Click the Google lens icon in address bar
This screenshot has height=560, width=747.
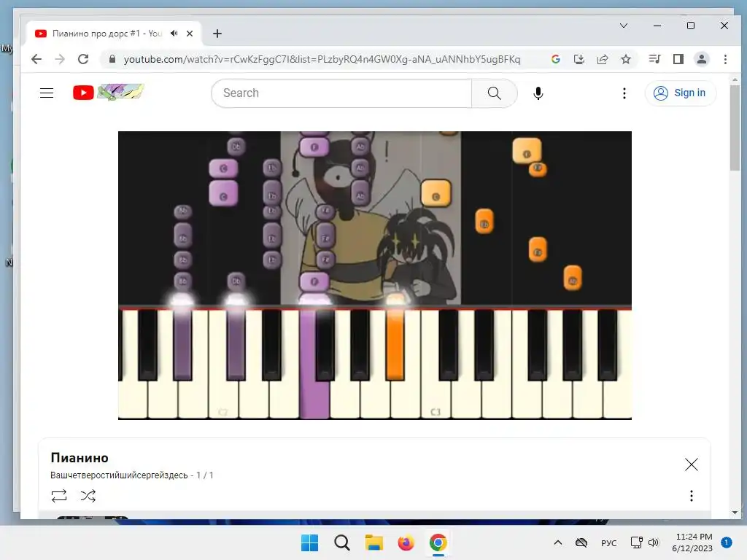(555, 59)
